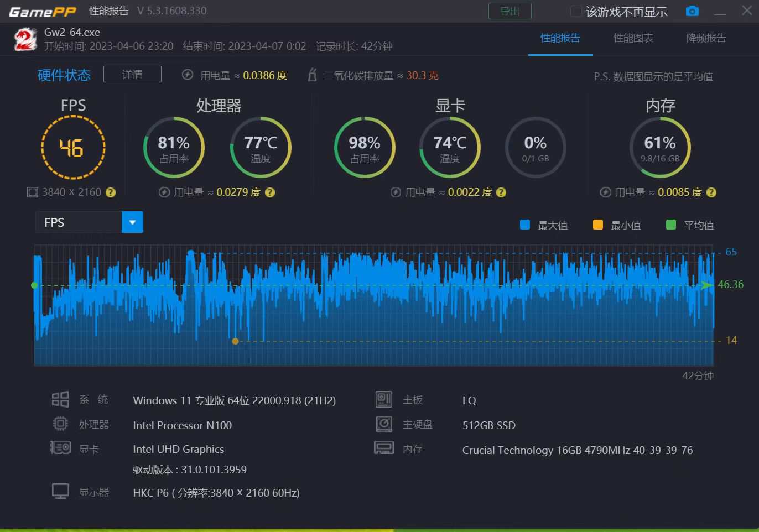Click the Crucial Technology 16GB memory text
Viewport: 759px width, 532px height.
578,450
